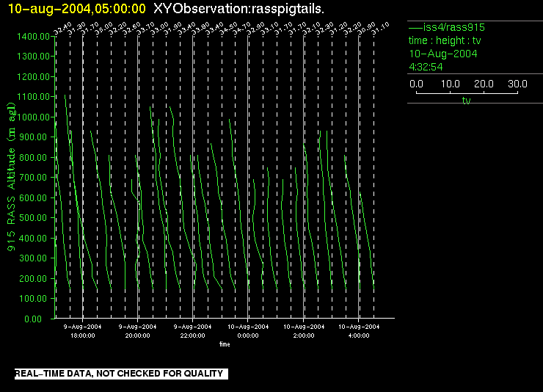Screen dimensions: 543x392
Task: Click the 4:32:54 time in legend
Action: (426, 67)
